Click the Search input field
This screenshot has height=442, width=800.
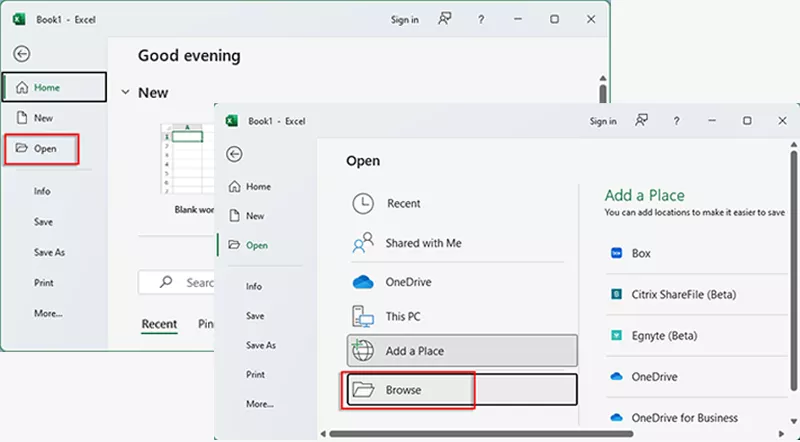(x=196, y=283)
